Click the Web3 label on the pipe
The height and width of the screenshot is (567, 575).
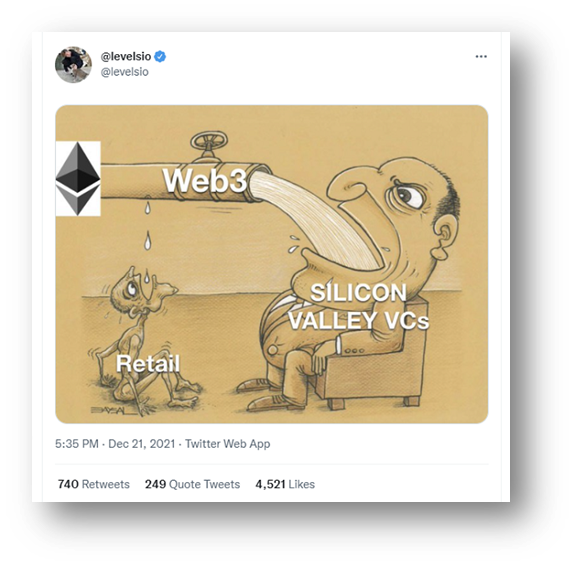pos(205,181)
